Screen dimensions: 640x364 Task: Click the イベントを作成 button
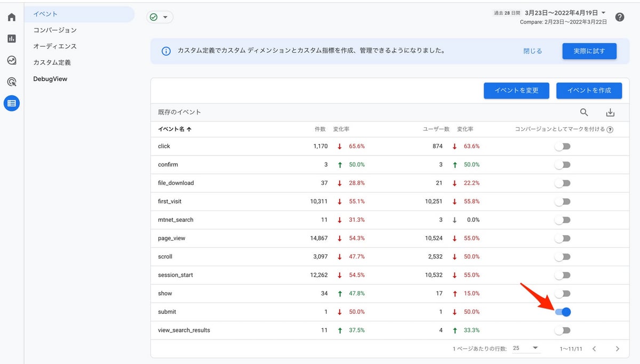[589, 91]
